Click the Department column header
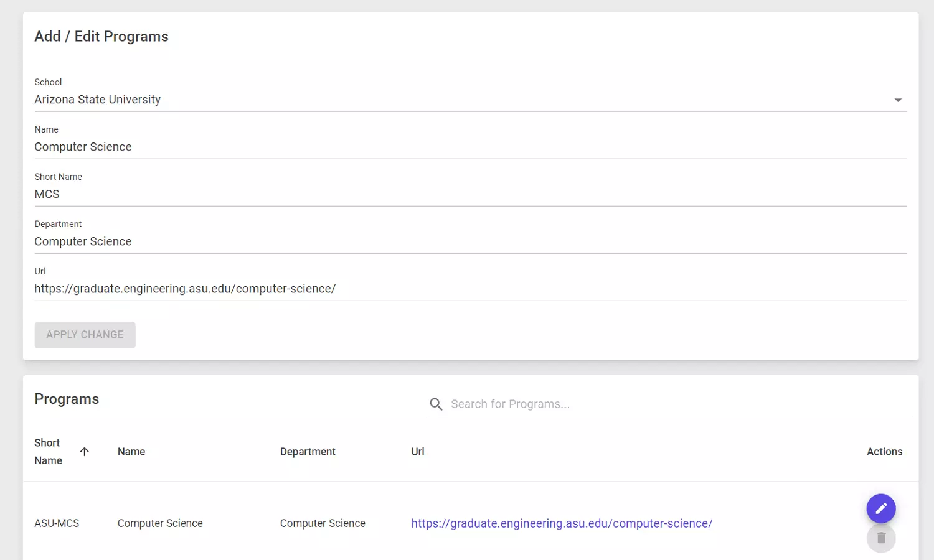 [308, 452]
